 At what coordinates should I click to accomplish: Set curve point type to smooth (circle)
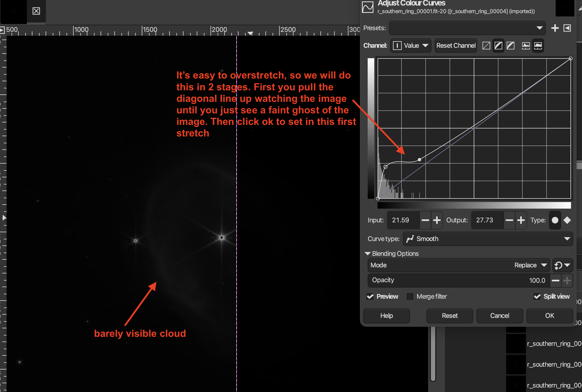pyautogui.click(x=555, y=220)
